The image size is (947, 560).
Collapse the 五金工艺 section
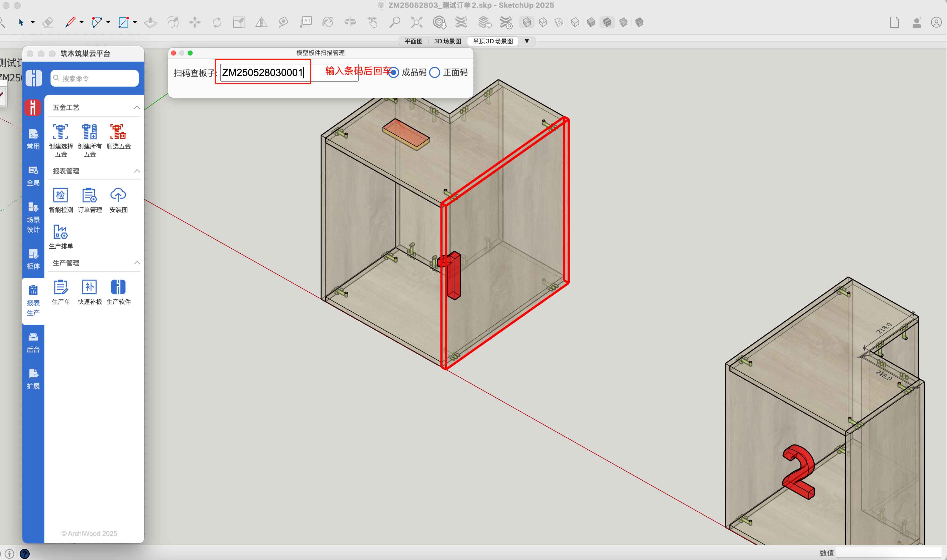pos(137,108)
